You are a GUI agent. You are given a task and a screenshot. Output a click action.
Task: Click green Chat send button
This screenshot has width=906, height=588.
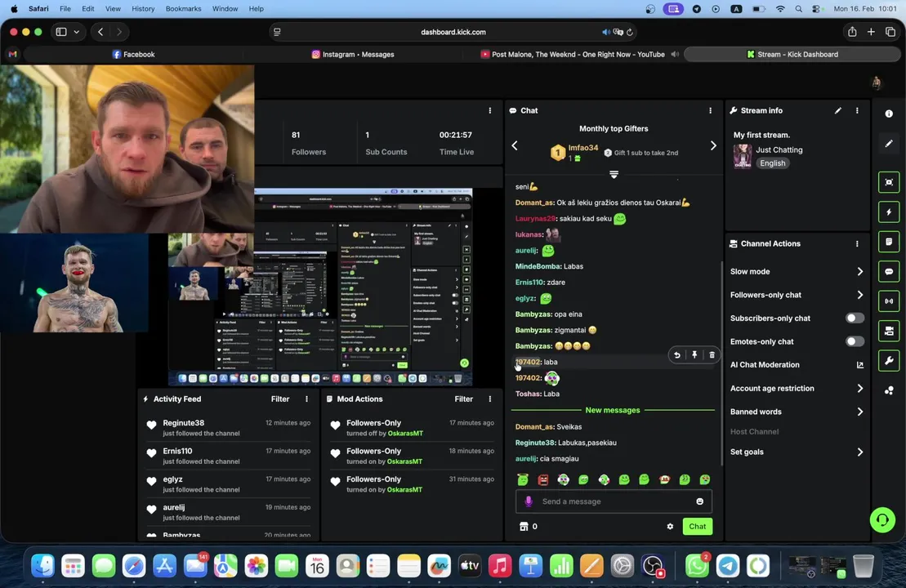(697, 526)
